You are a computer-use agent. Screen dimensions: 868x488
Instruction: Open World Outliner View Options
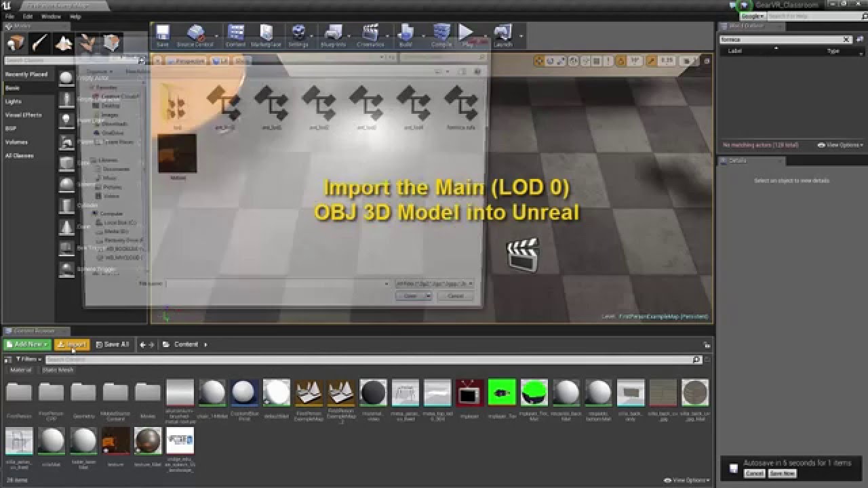click(x=840, y=145)
